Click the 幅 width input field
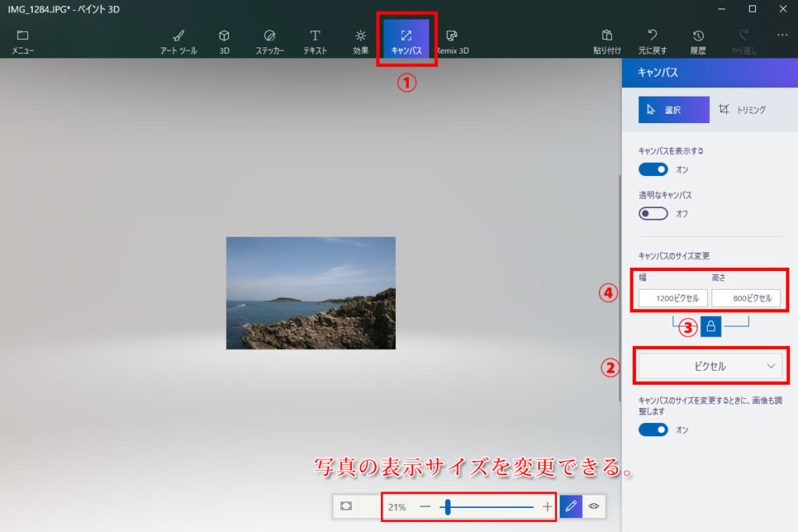 (673, 298)
